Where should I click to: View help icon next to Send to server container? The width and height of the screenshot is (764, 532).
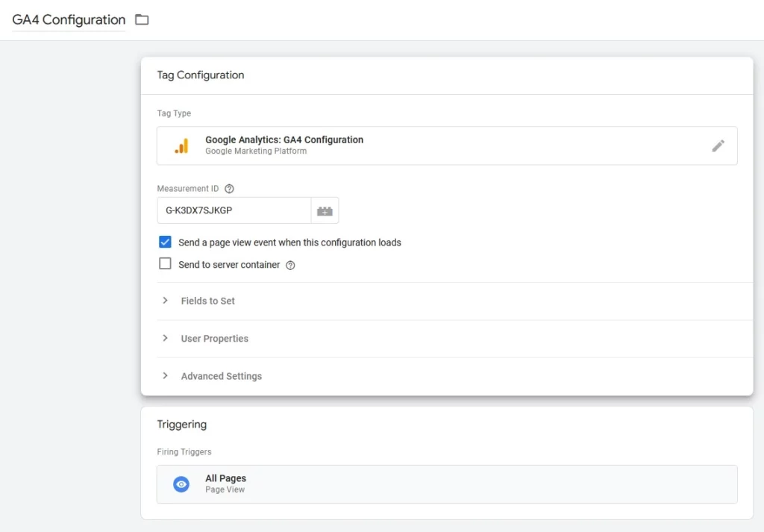pyautogui.click(x=290, y=265)
